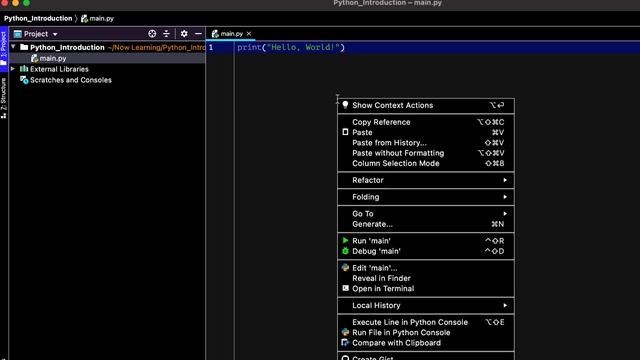Viewport: 640px width, 360px height.
Task: Choose Paste without Formatting
Action: coord(426,153)
